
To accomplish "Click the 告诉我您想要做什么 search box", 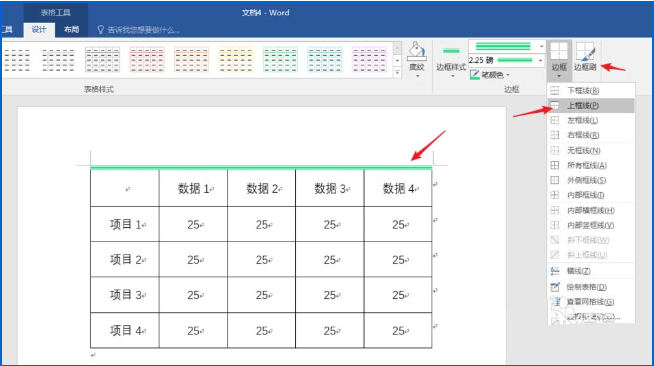I will [143, 30].
